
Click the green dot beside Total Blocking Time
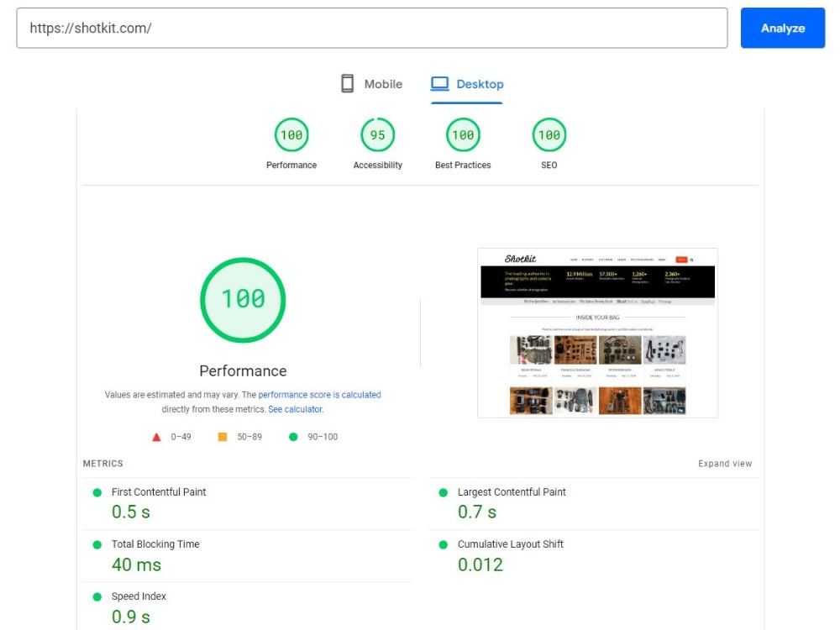[x=97, y=545]
